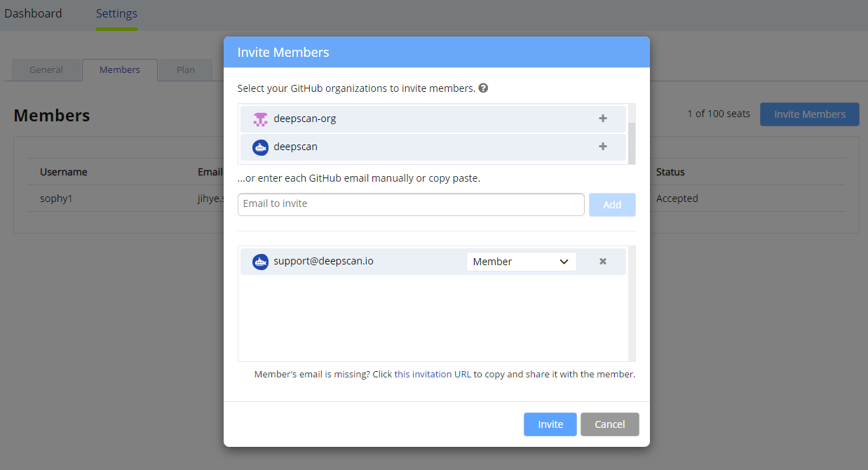
Task: Click the help question mark icon
Action: point(483,88)
